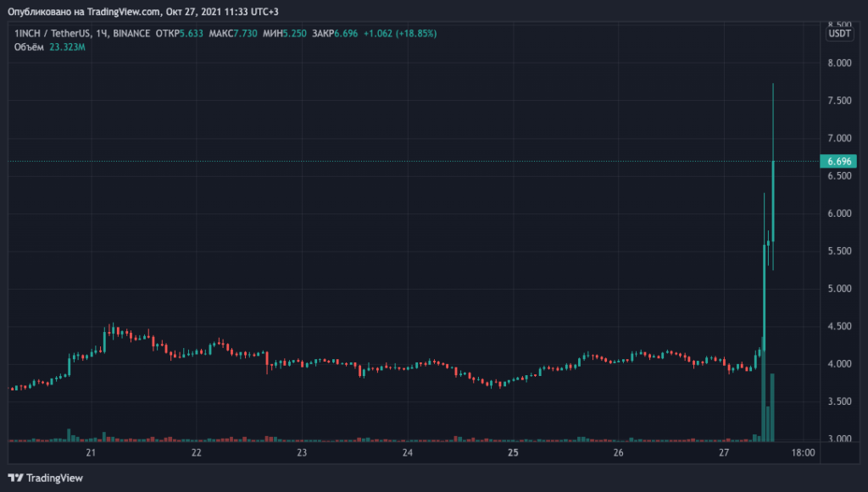Image resolution: width=868 pixels, height=492 pixels.
Task: Select the 23.323M volume value
Action: pyautogui.click(x=68, y=45)
